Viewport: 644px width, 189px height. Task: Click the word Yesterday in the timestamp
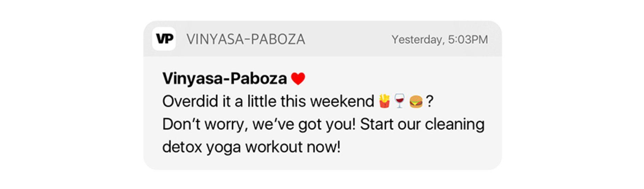(x=418, y=40)
